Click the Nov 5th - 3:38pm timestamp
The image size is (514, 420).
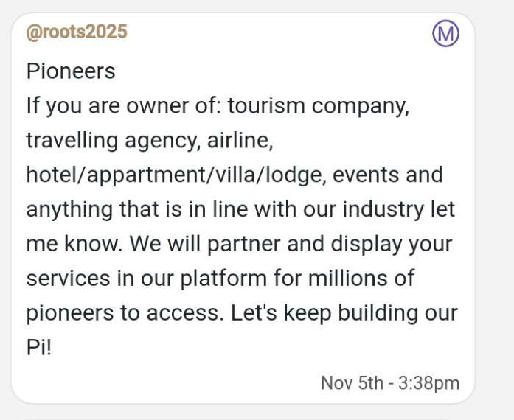(389, 383)
